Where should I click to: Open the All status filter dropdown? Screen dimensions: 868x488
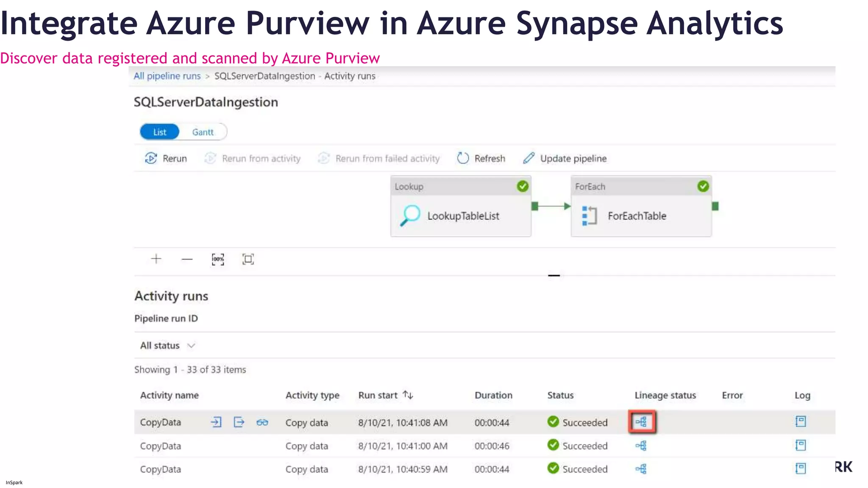click(168, 346)
